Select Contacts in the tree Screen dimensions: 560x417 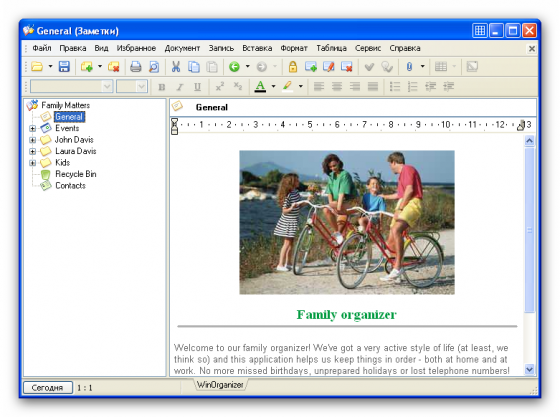pos(70,186)
